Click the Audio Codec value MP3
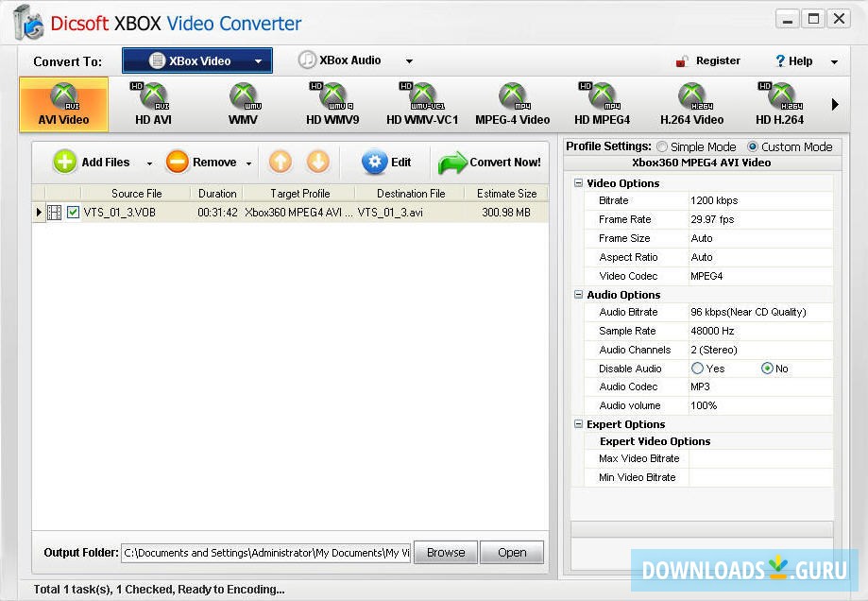868x601 pixels. (700, 386)
